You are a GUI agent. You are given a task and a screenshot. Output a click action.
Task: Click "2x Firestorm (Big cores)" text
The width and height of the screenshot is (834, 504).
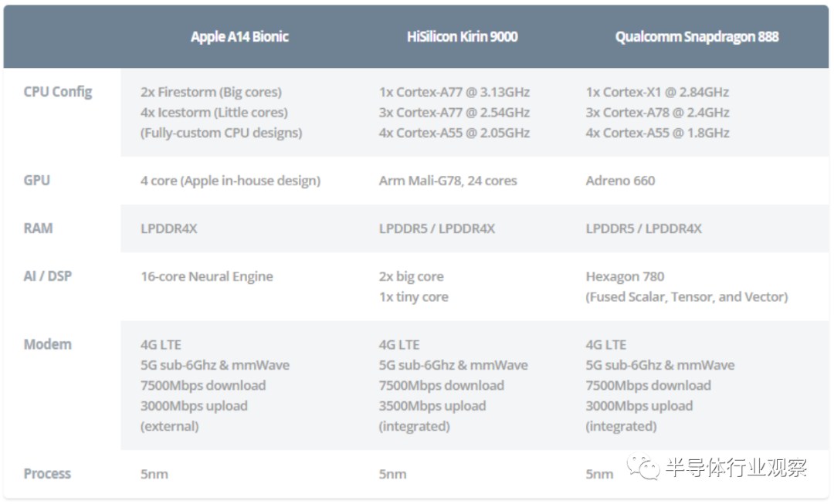coord(211,92)
